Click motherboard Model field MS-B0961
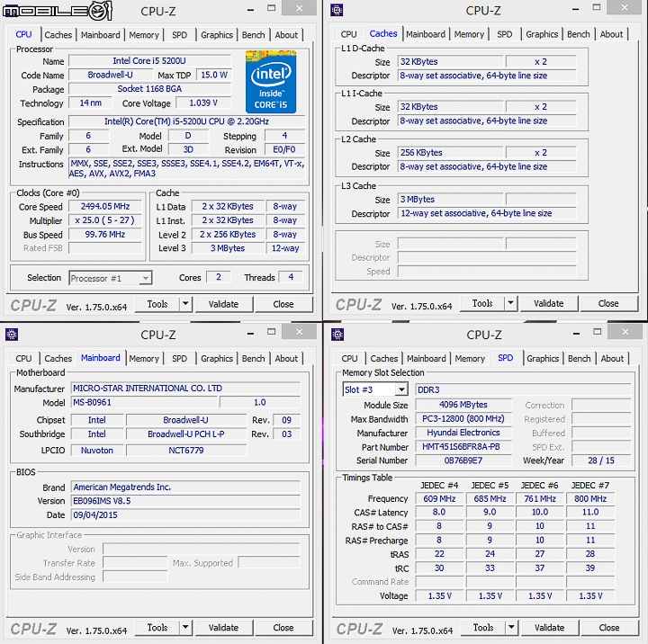This screenshot has width=648, height=644. point(144,402)
